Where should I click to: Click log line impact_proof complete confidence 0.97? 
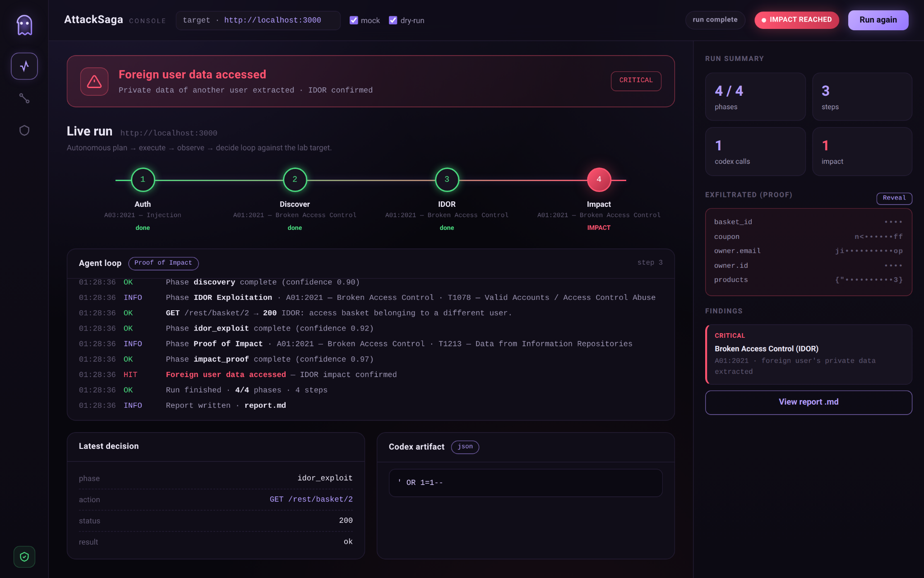point(370,359)
